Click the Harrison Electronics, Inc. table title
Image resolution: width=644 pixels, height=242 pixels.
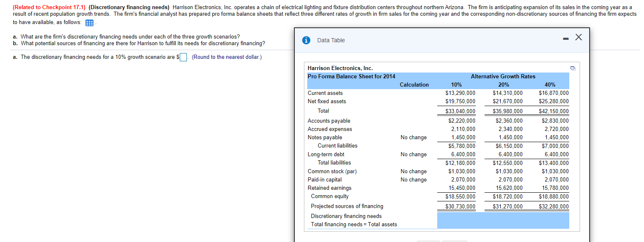[340, 68]
